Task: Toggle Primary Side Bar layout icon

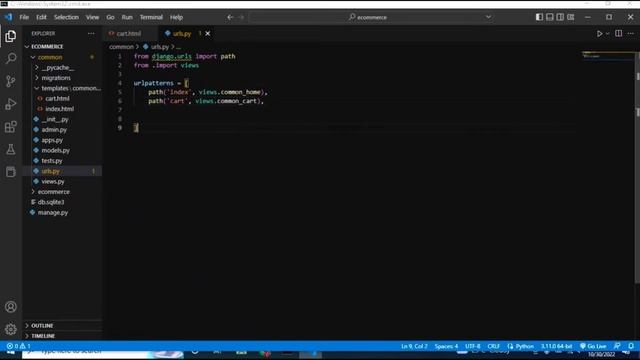Action: click(539, 17)
